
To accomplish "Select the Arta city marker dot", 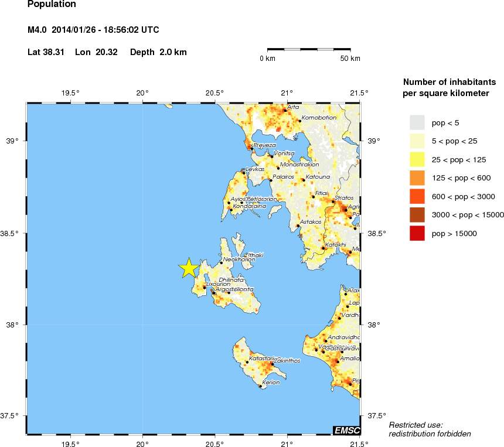I will coord(285,110).
